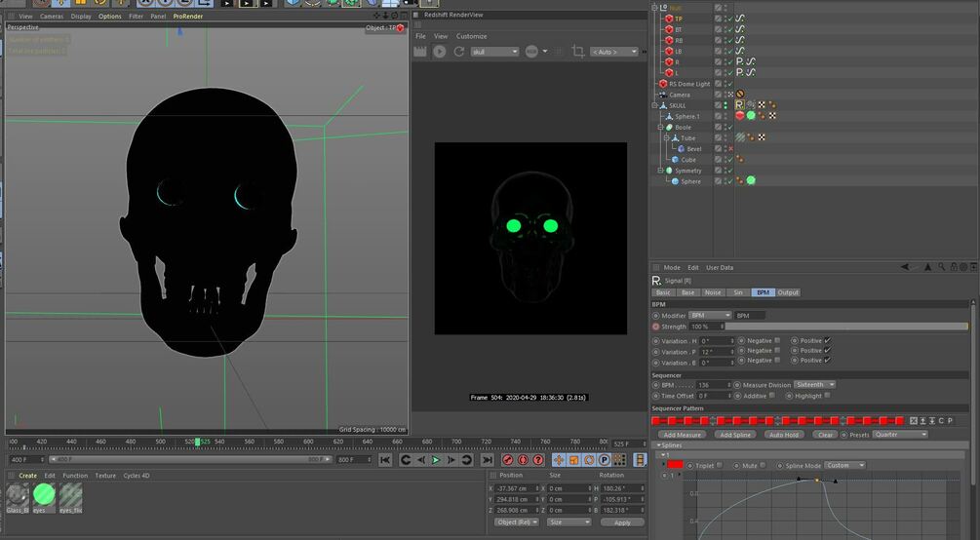Click the coordinates Apply button

click(x=622, y=522)
